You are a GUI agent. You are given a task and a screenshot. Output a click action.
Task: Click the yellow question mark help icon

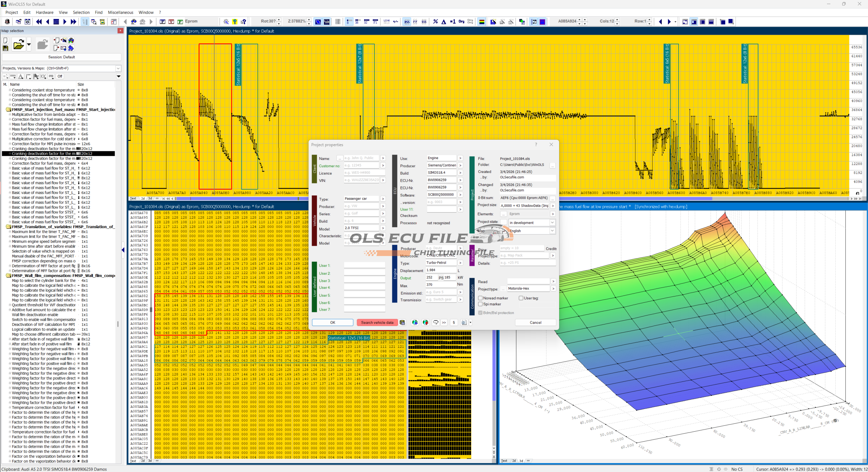pyautogui.click(x=235, y=22)
